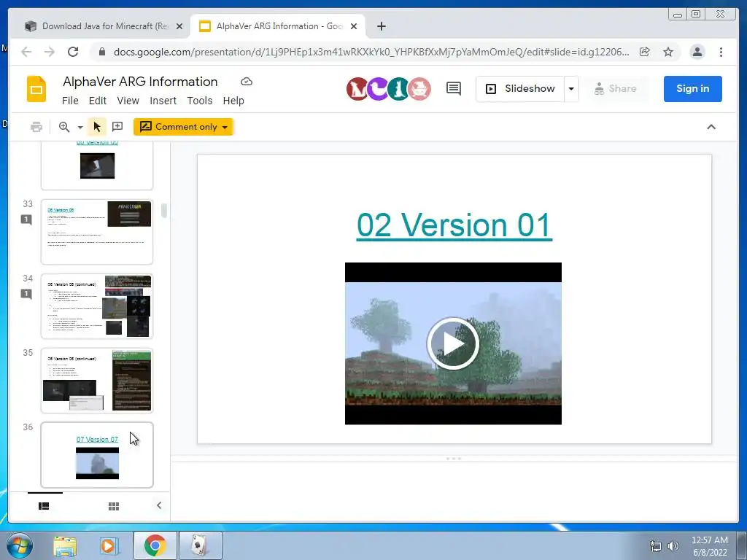Click Solitaire cards taskbar icon
Viewport: 747px width, 560px height.
[x=200, y=546]
